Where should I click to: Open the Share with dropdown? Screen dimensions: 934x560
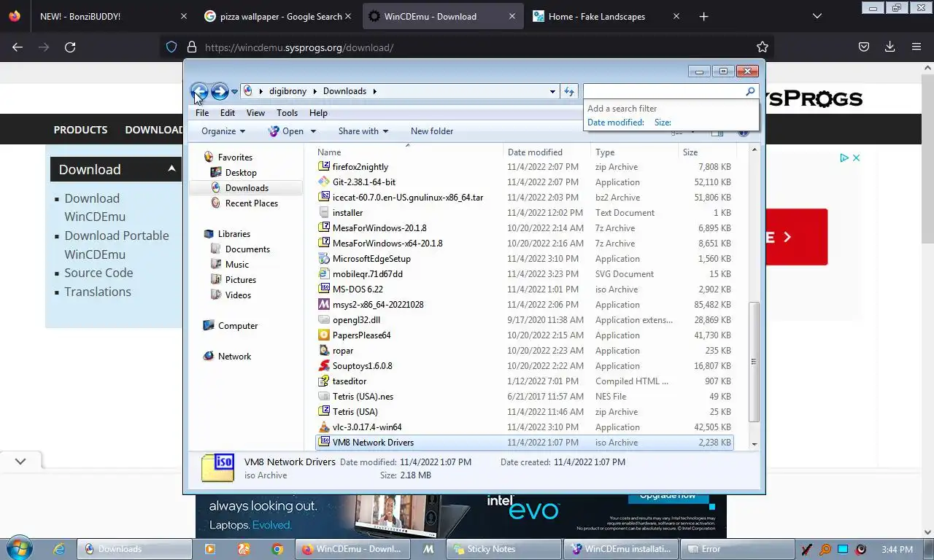(363, 131)
